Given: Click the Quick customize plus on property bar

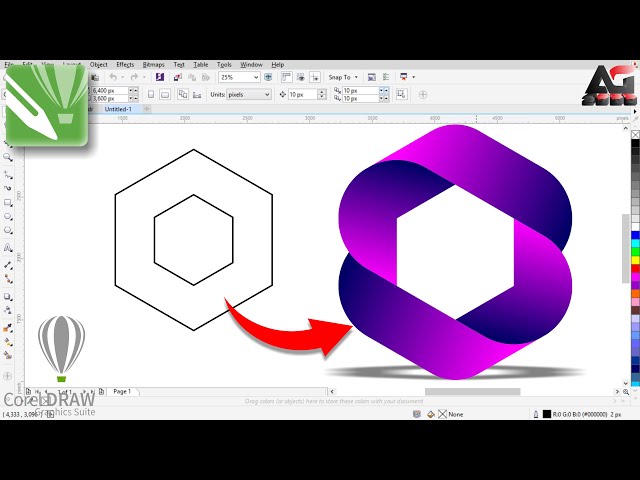Looking at the screenshot, I should coord(423,94).
